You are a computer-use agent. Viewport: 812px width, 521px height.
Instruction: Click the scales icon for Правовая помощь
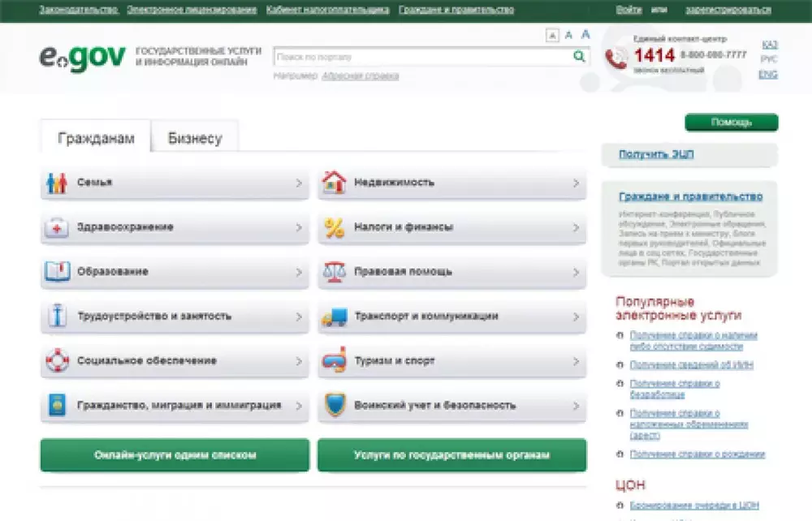tap(334, 272)
